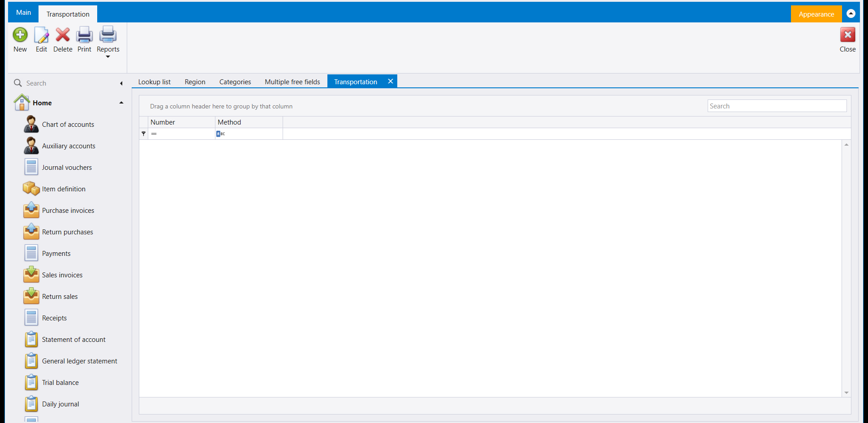The image size is (868, 423).
Task: Collapse the Home group arrow
Action: (121, 103)
